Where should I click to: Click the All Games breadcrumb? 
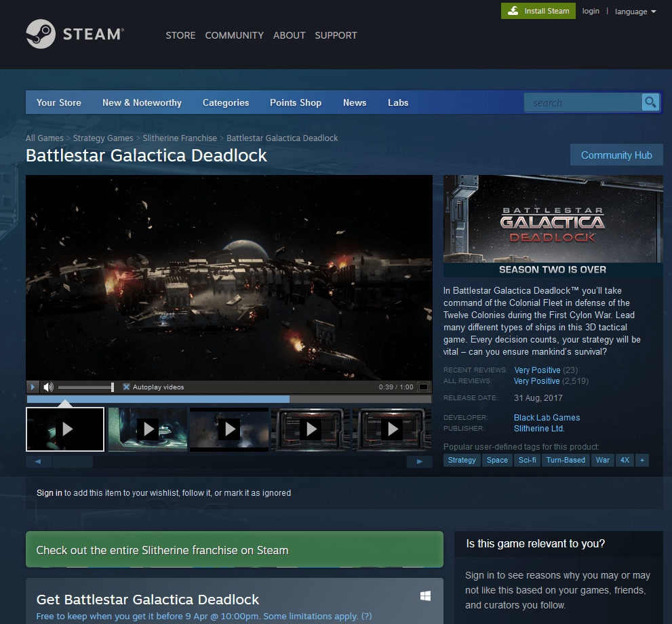point(44,138)
